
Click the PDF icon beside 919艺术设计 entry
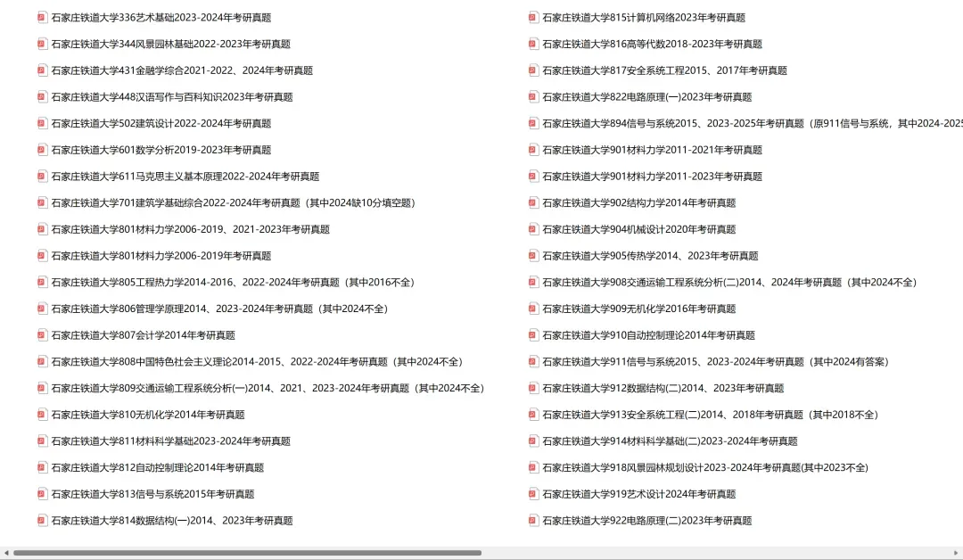tap(533, 493)
